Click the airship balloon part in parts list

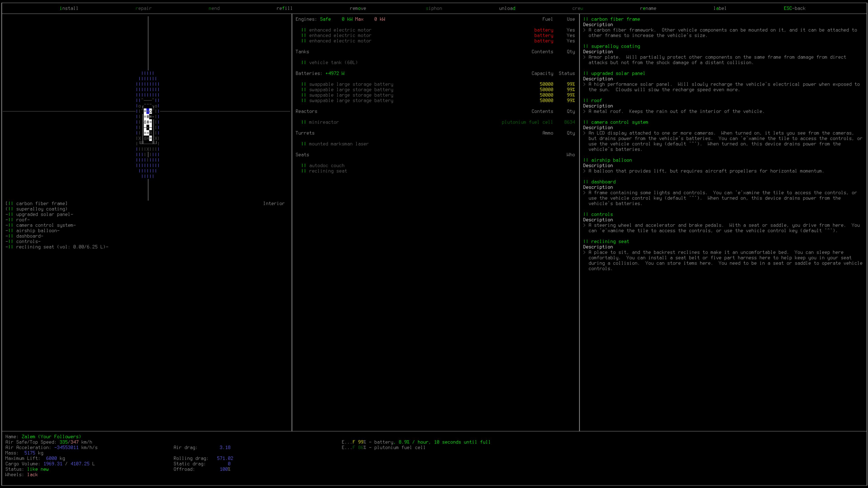coord(37,231)
